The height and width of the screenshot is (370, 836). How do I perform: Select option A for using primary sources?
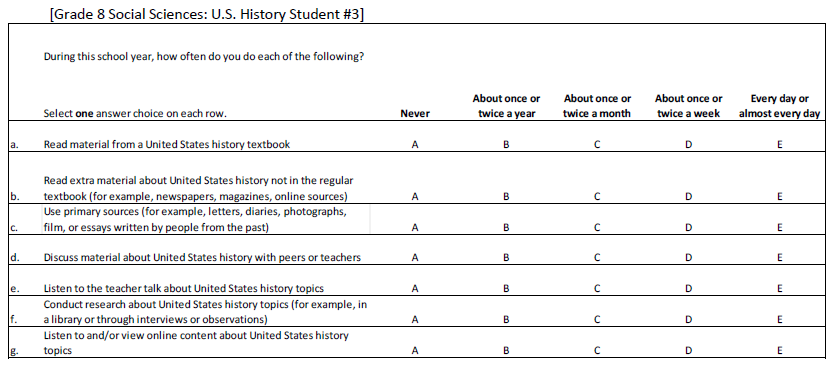tap(415, 228)
